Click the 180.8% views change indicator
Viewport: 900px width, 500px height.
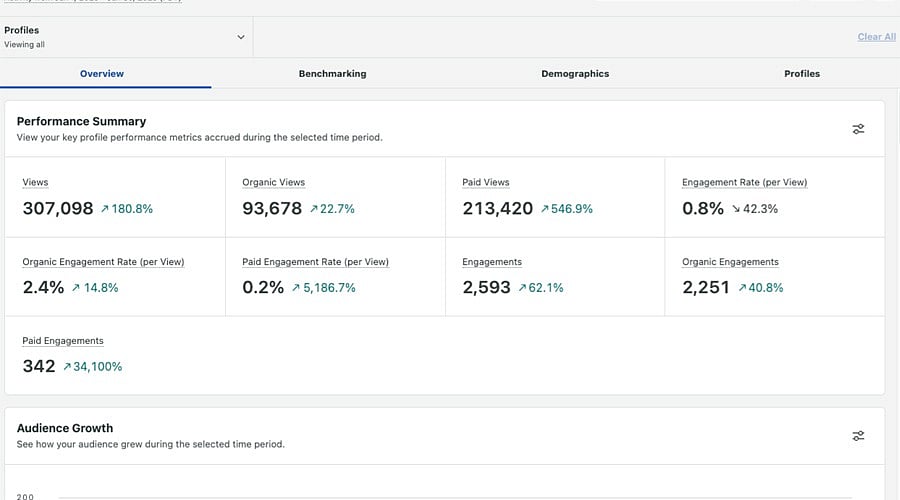click(127, 209)
